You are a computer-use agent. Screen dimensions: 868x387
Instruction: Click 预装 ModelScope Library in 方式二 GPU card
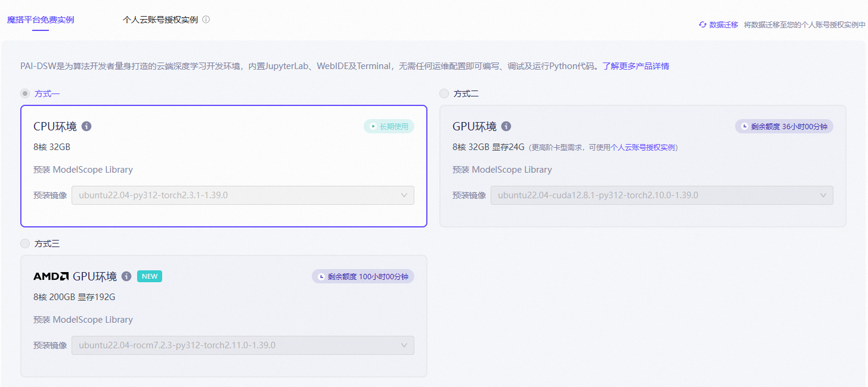[502, 170]
